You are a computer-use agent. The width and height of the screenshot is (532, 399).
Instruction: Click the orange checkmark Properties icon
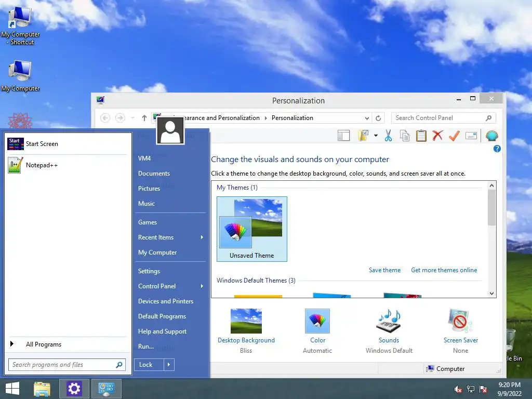[x=454, y=136]
